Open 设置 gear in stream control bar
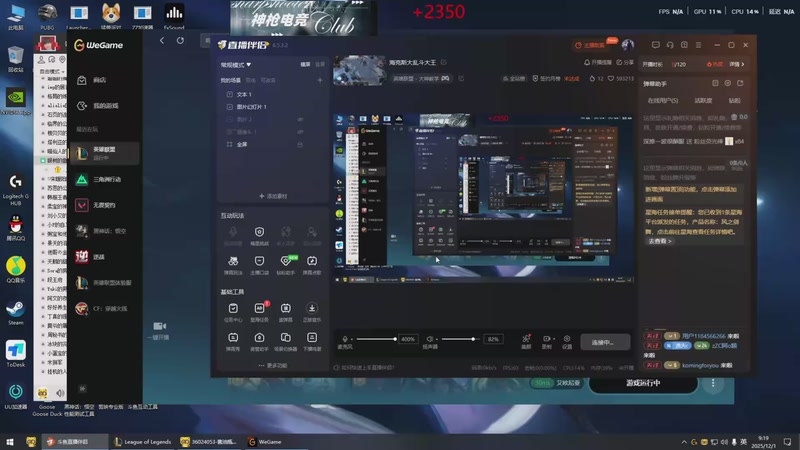The width and height of the screenshot is (800, 450). coord(567,338)
